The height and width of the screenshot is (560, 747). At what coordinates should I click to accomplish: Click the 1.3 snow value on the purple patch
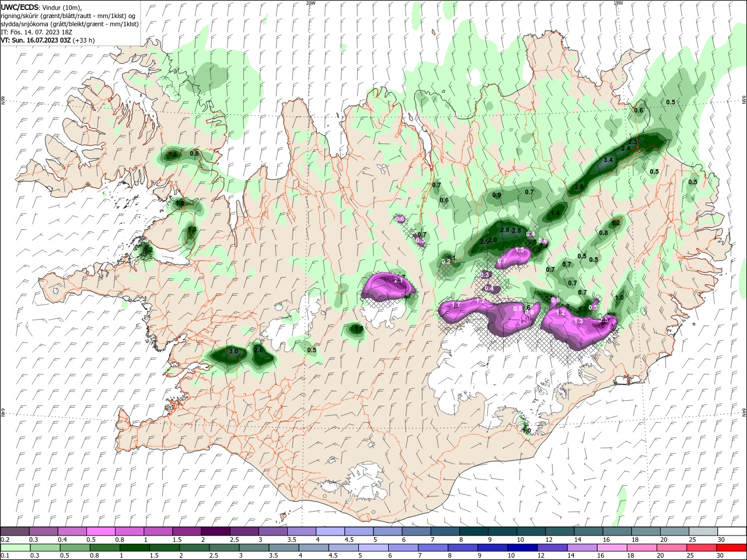[579, 321]
